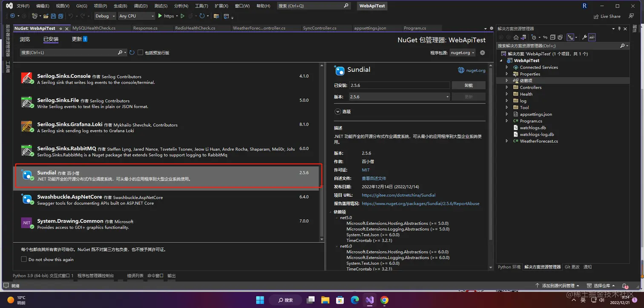Click collapse all icon in Solution Explorer

click(x=553, y=37)
